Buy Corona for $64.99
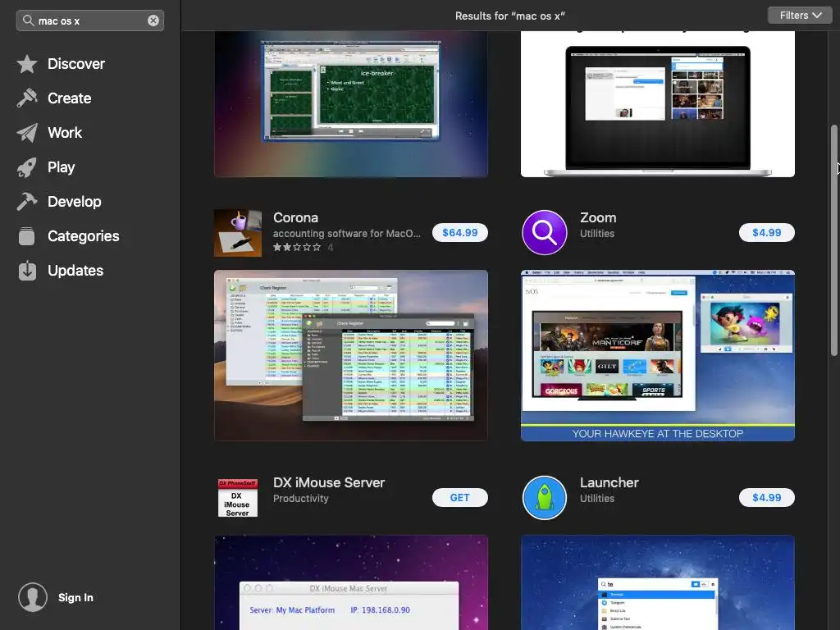840x630 pixels. tap(459, 232)
